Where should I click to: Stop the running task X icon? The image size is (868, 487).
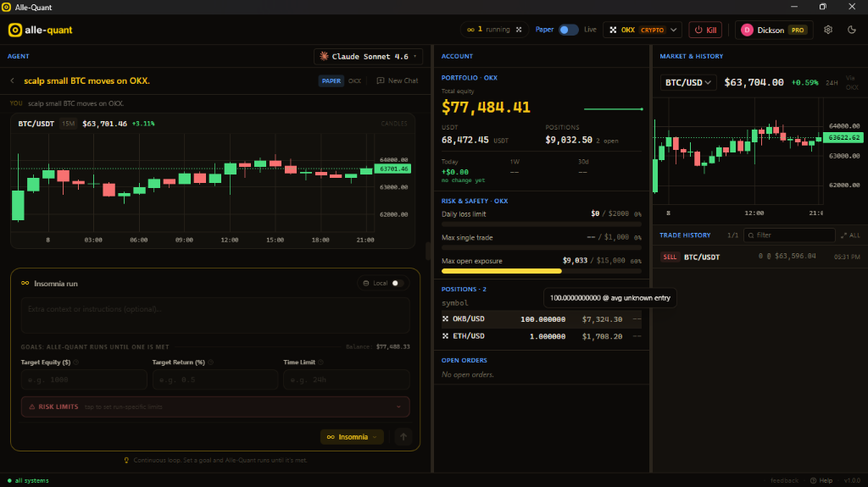pos(519,30)
